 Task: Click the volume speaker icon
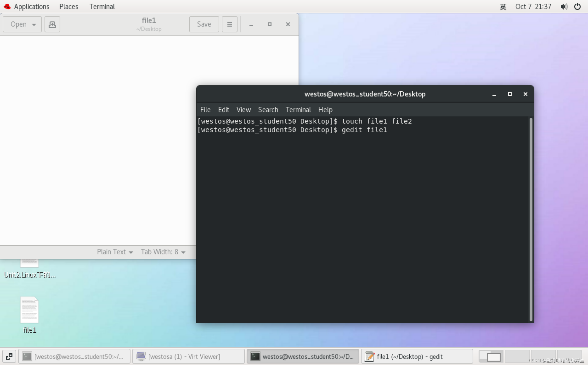564,6
